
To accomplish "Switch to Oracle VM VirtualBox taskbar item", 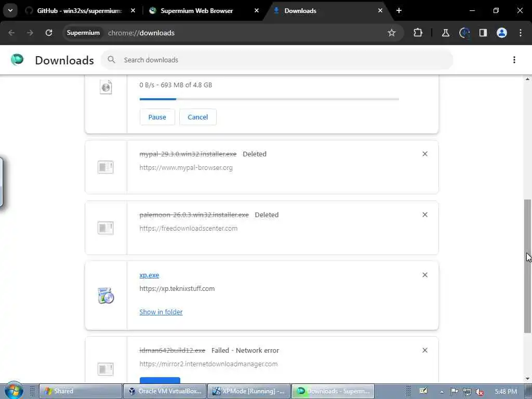I will (x=165, y=391).
